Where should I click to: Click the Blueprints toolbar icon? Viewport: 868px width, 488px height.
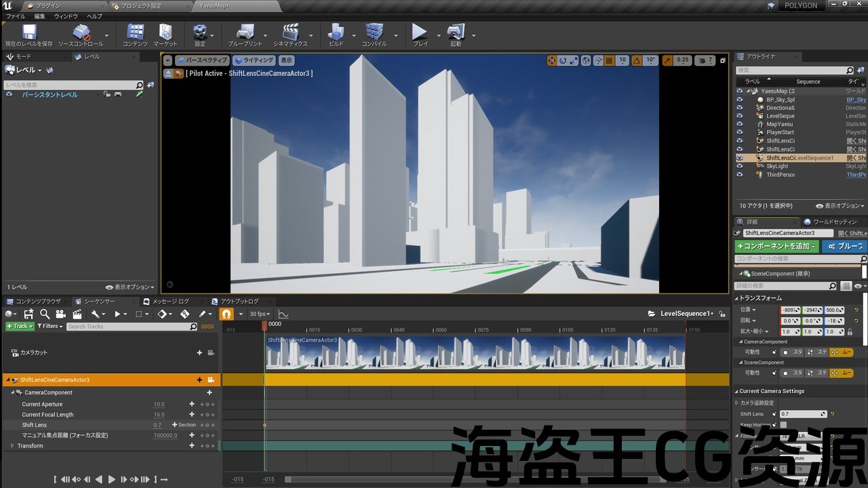(x=244, y=33)
